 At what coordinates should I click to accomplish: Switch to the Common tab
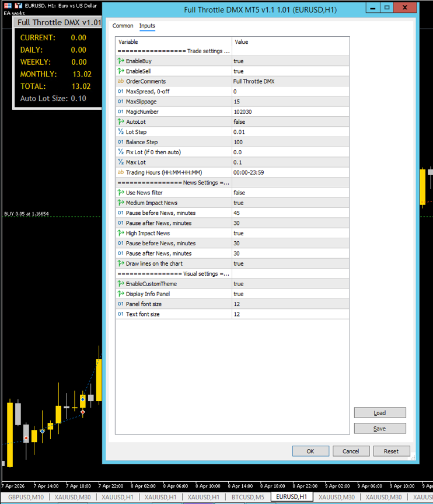point(123,26)
